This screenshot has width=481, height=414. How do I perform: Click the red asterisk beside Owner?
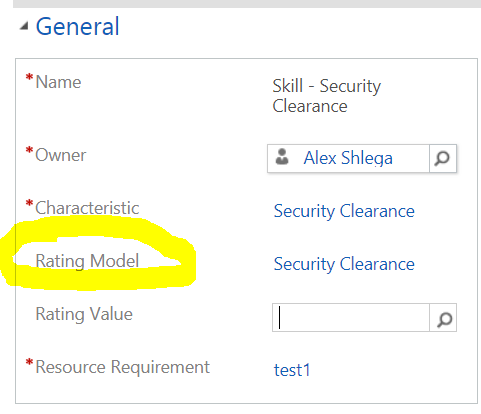point(30,150)
